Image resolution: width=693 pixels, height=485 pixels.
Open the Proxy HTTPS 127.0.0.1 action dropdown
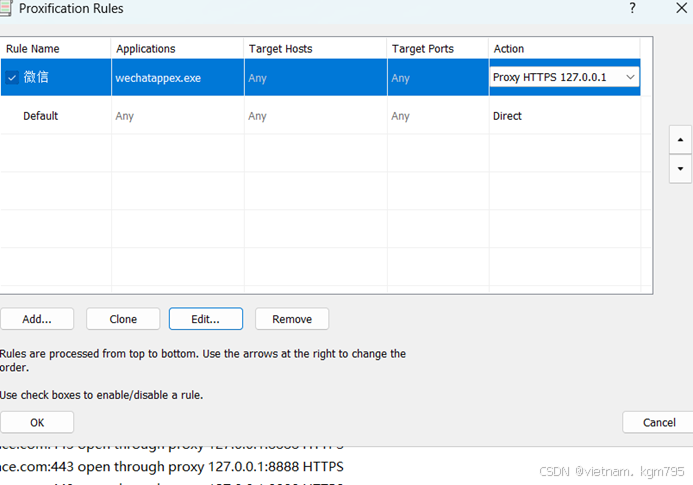coord(564,77)
